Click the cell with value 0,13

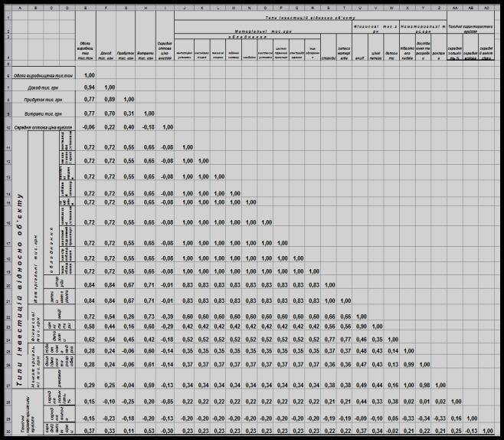391,361
